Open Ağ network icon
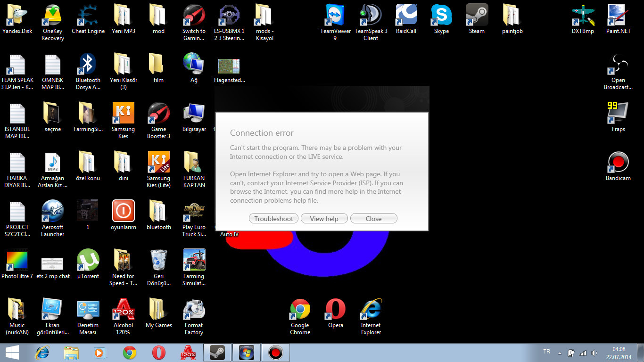Viewport: 644px width, 362px height. [194, 69]
